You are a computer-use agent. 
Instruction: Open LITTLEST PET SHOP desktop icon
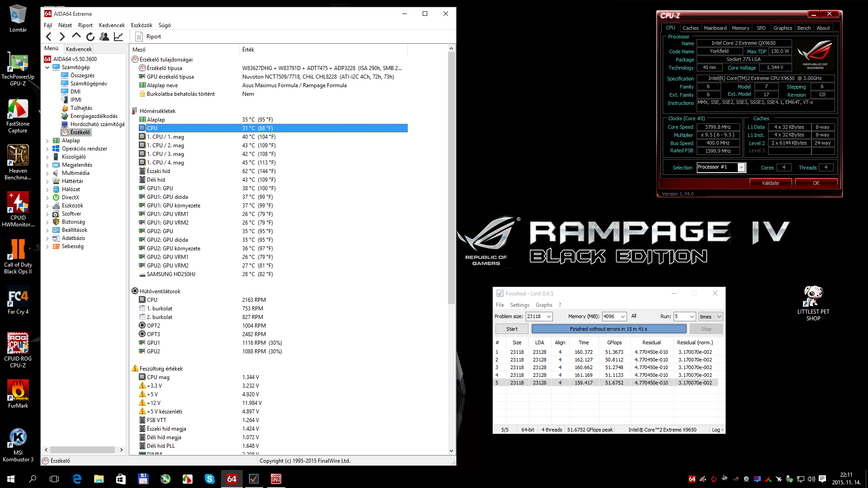[x=813, y=304]
